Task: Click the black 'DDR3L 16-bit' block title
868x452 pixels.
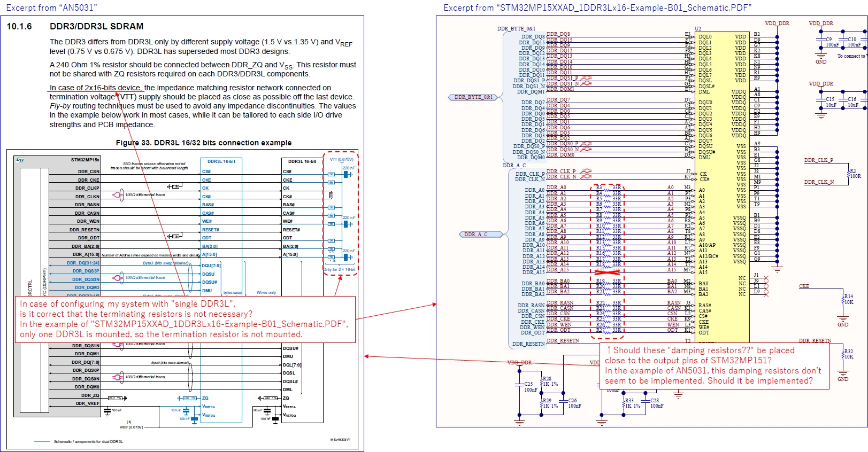Action: pyautogui.click(x=302, y=161)
